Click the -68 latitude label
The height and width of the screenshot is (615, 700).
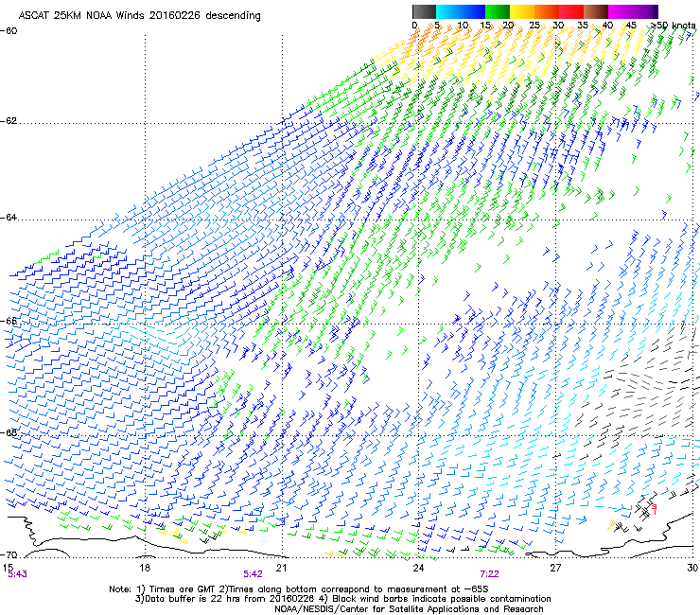pyautogui.click(x=9, y=432)
